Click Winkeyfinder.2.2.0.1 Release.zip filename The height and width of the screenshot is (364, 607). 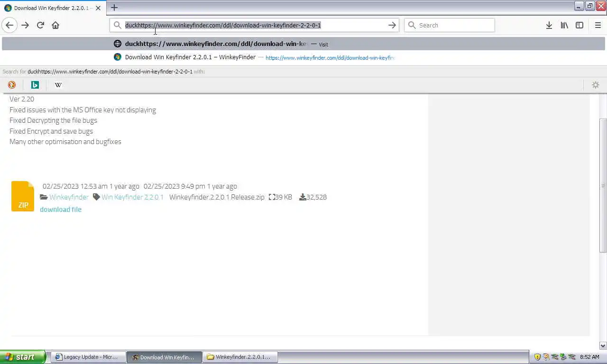pyautogui.click(x=217, y=197)
